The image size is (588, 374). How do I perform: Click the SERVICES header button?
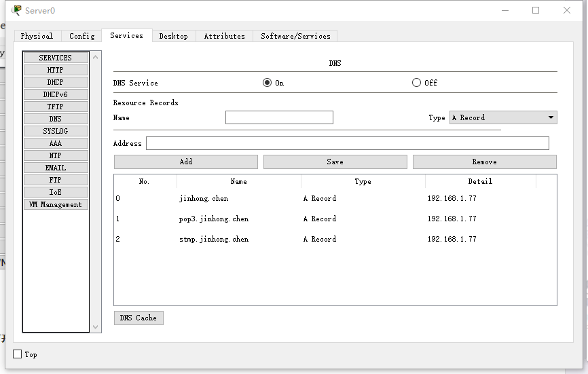coord(56,58)
